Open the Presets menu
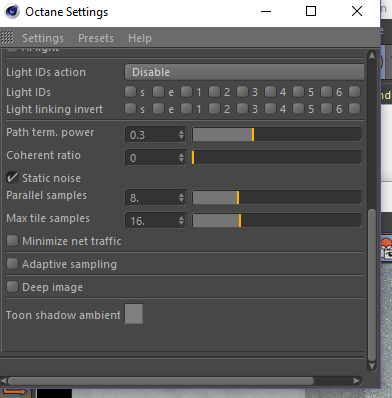The width and height of the screenshot is (392, 398). tap(96, 38)
